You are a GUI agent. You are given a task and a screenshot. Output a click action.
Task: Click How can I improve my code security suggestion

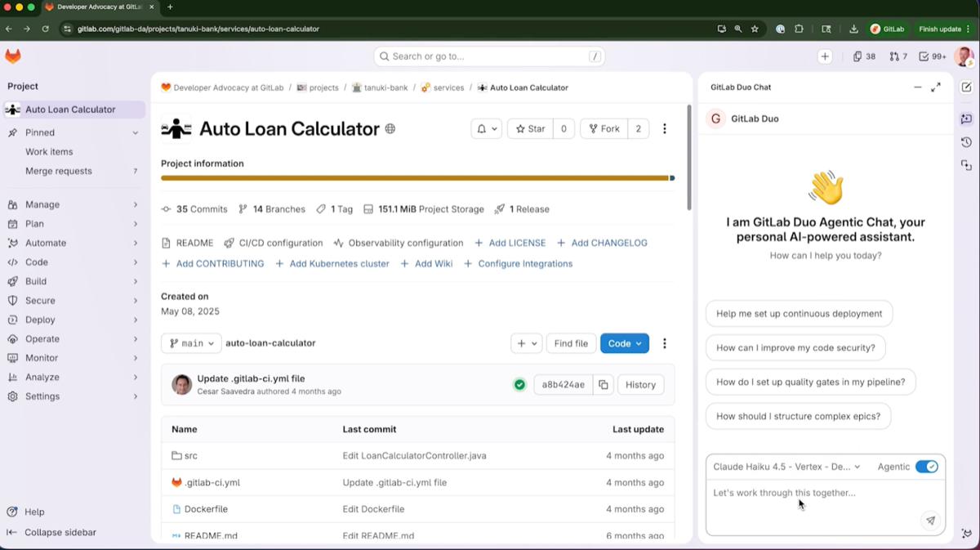pyautogui.click(x=795, y=348)
